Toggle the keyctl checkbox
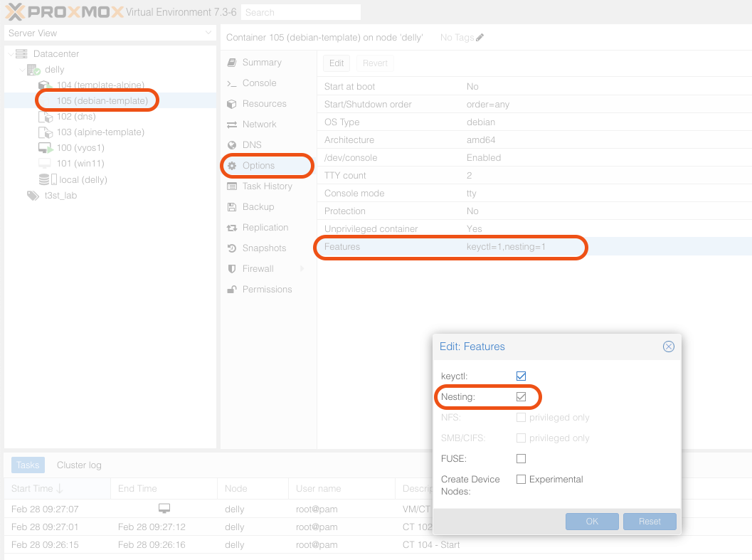 coord(521,376)
